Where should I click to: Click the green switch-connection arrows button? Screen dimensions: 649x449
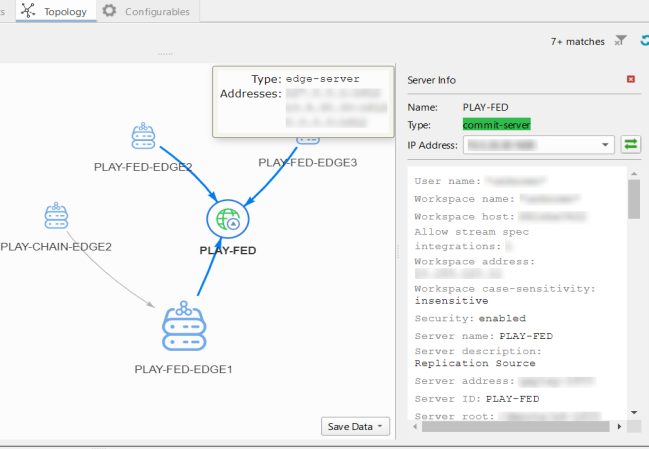(x=630, y=145)
